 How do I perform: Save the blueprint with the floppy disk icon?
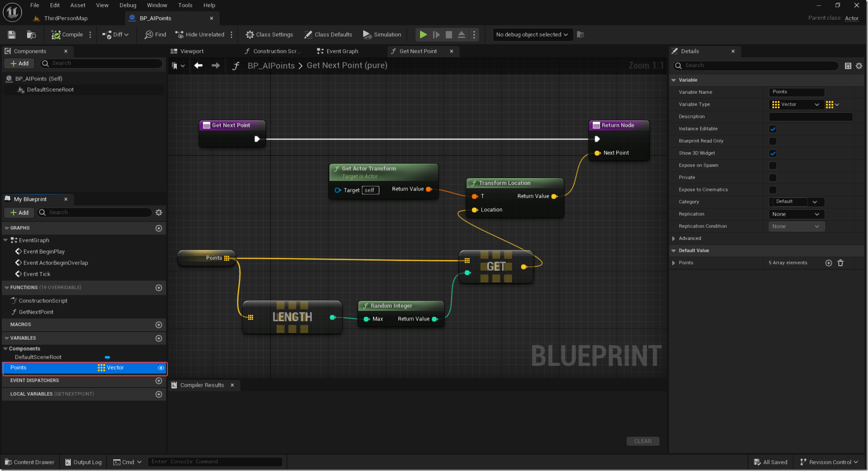[12, 35]
